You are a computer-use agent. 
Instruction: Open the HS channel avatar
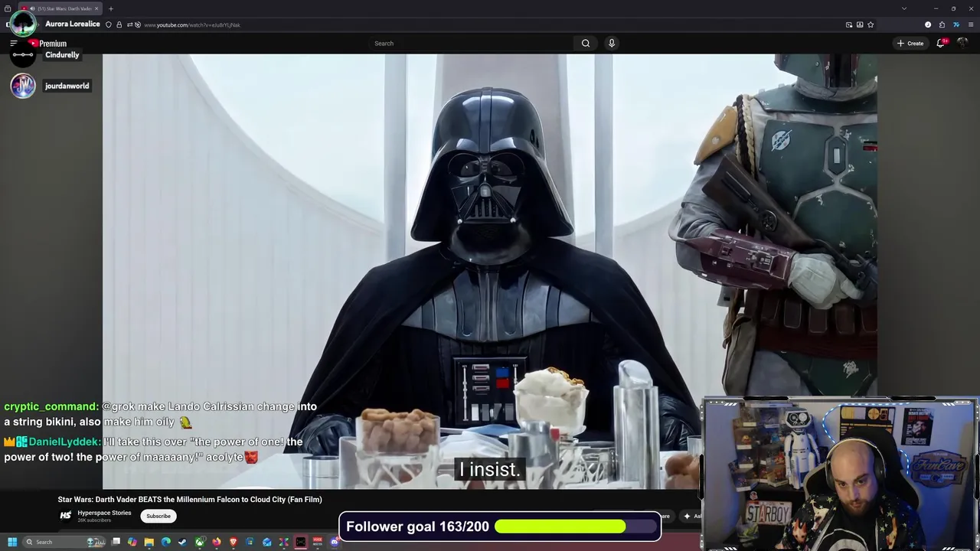coord(66,516)
